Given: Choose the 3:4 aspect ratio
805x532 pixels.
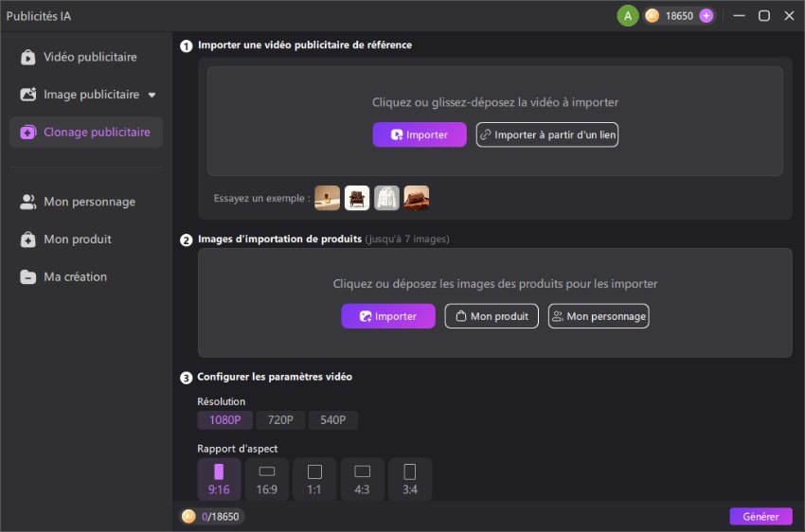Looking at the screenshot, I should pyautogui.click(x=410, y=479).
